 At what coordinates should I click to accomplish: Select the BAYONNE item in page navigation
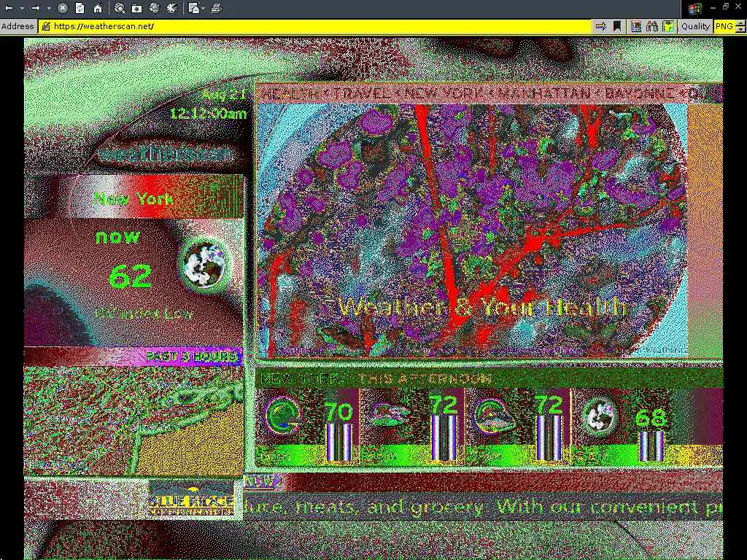click(x=640, y=93)
